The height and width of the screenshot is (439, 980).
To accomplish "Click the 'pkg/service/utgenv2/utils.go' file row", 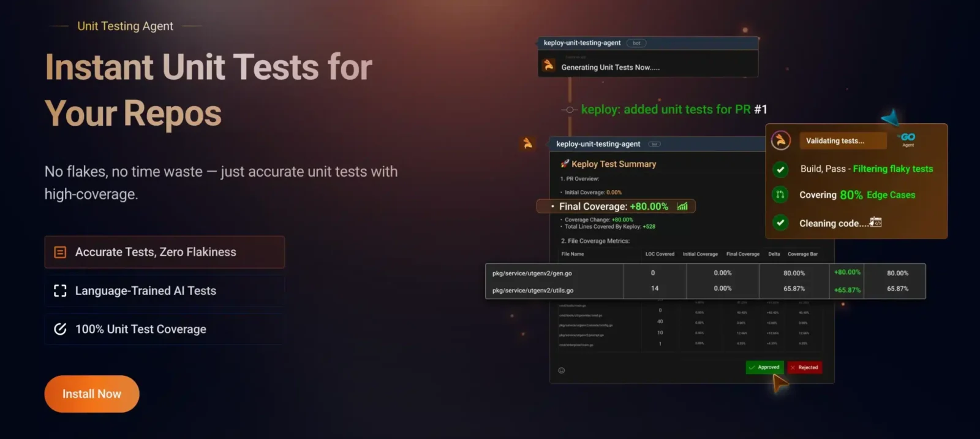I will click(705, 289).
